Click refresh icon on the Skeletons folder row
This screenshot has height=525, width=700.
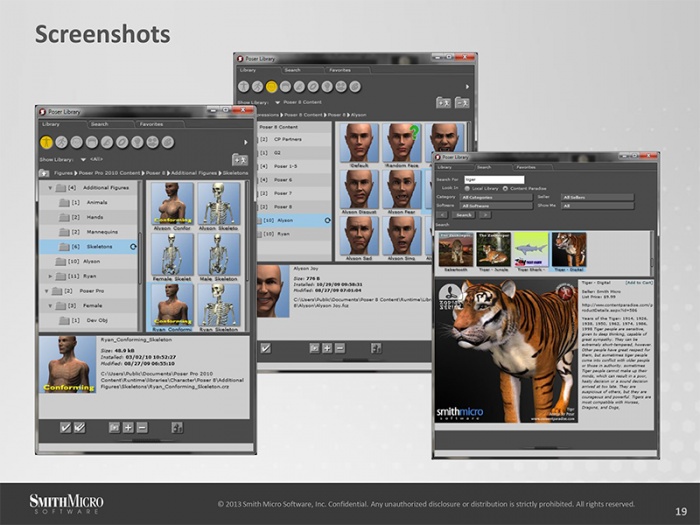[133, 246]
